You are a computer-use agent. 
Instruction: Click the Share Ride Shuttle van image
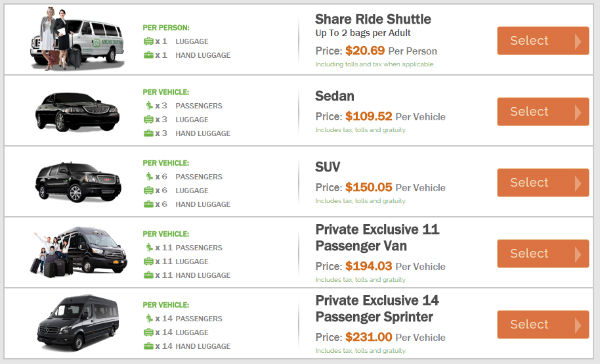(77, 39)
